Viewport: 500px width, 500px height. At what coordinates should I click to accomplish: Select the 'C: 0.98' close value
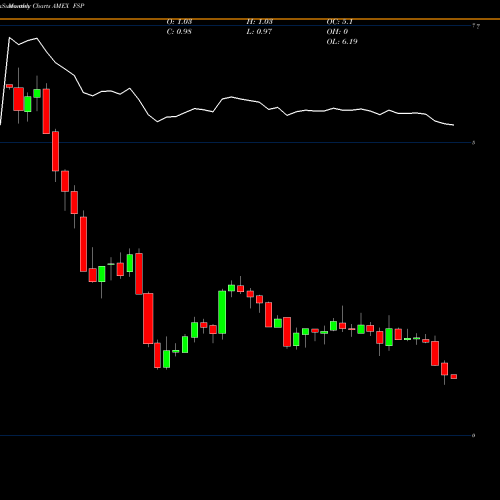tap(179, 32)
